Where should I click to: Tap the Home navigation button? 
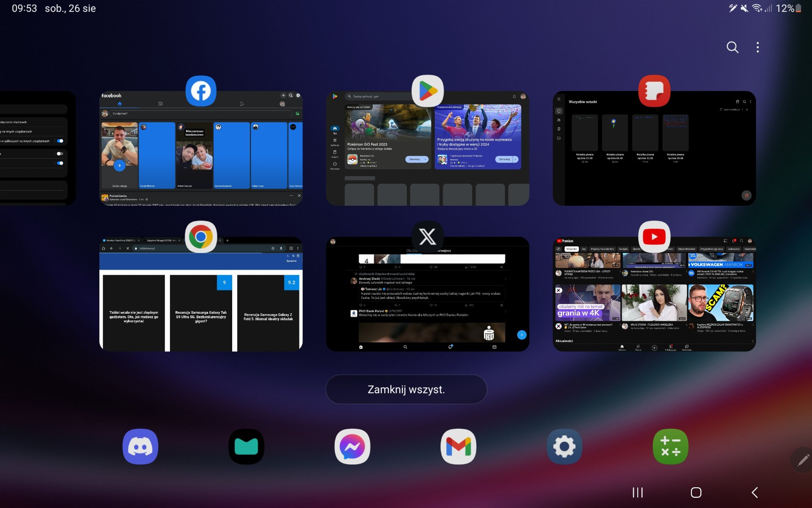pyautogui.click(x=696, y=492)
